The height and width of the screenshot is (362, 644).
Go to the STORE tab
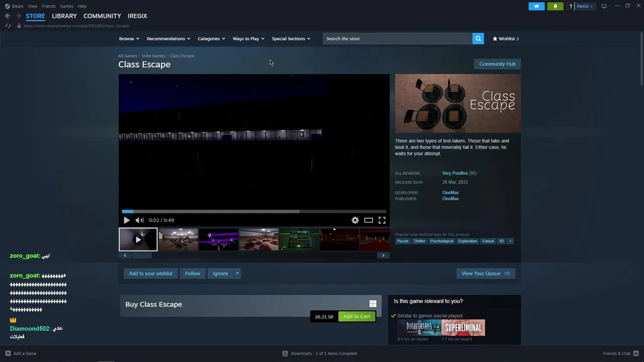35,16
